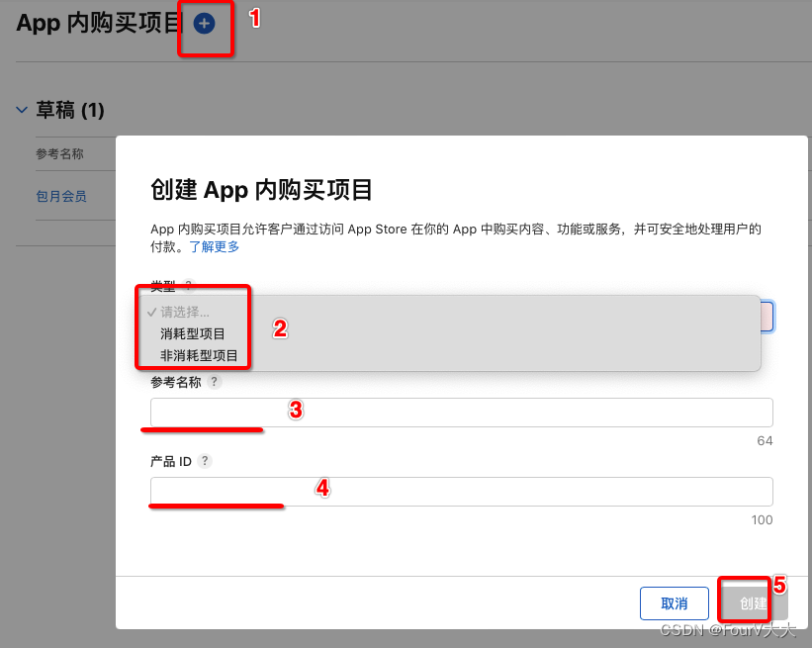Click the plus icon beside App 内购买项目
The height and width of the screenshot is (648, 812).
coord(204,24)
